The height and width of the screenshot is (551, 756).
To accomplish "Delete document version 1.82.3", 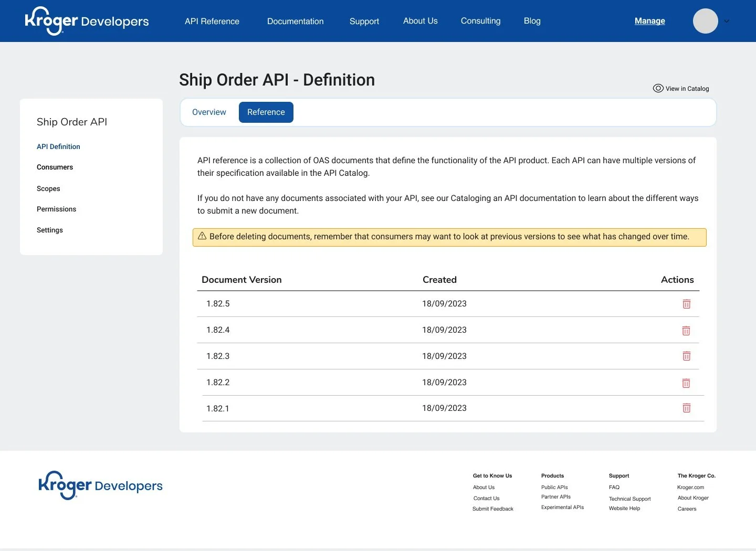I will click(x=686, y=356).
